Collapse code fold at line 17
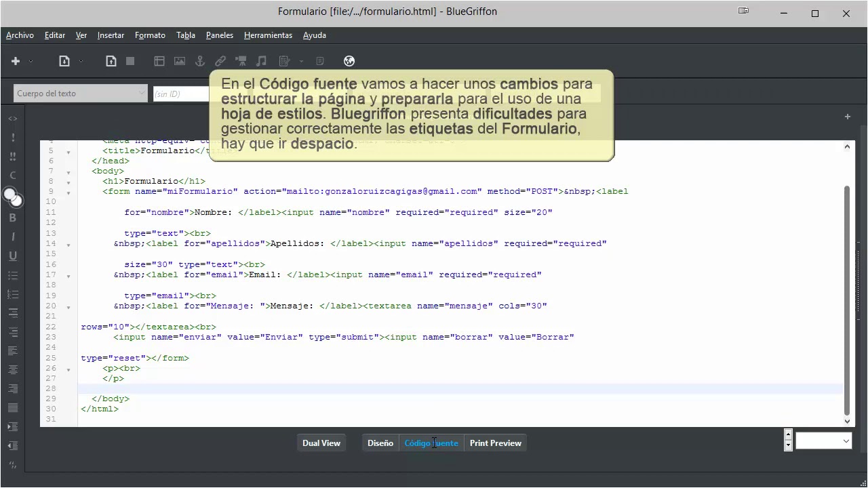This screenshot has width=868, height=488. [x=68, y=276]
